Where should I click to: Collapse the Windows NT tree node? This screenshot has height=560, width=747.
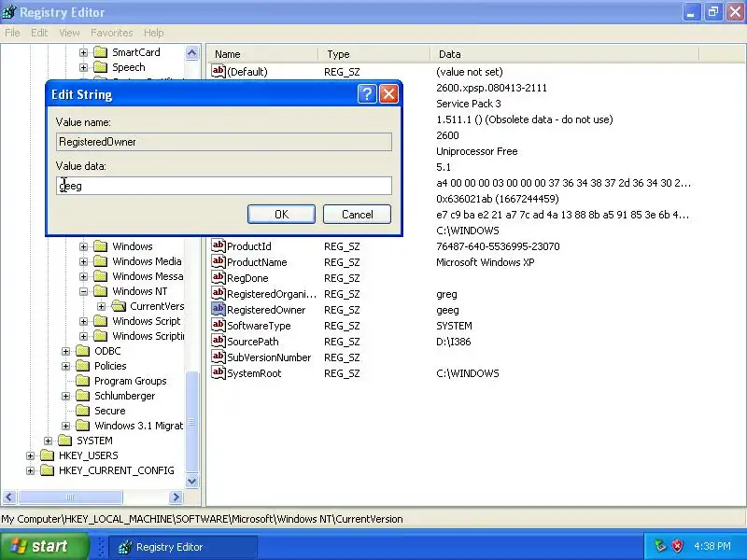(83, 291)
